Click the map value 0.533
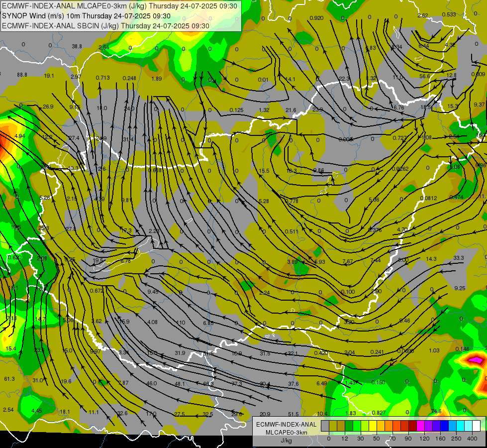The height and width of the screenshot is (448, 487). point(449,14)
